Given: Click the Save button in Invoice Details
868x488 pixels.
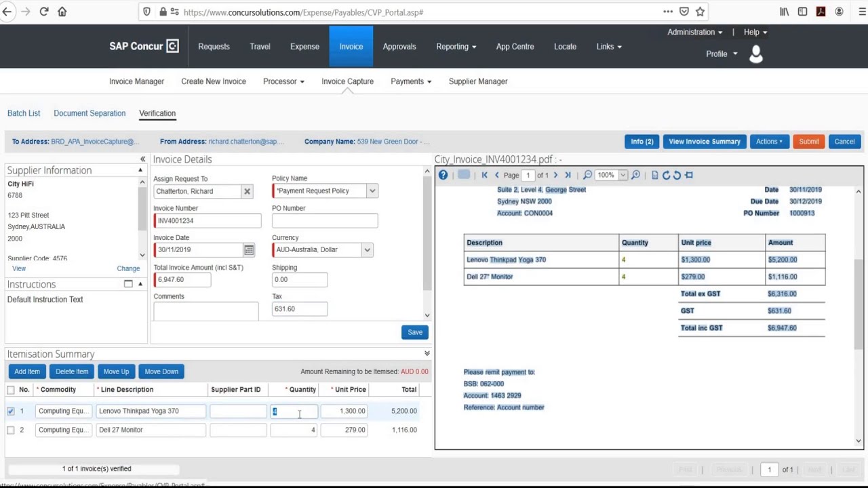Looking at the screenshot, I should click(x=414, y=332).
